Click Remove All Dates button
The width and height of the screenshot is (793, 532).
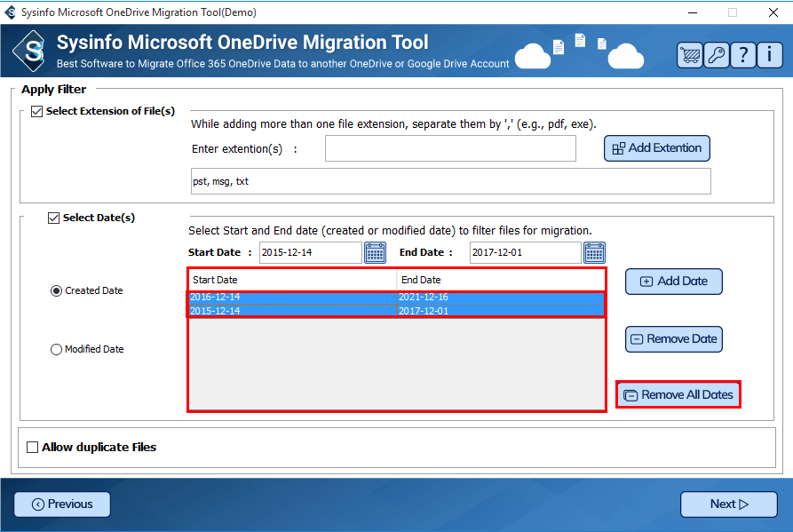point(678,395)
